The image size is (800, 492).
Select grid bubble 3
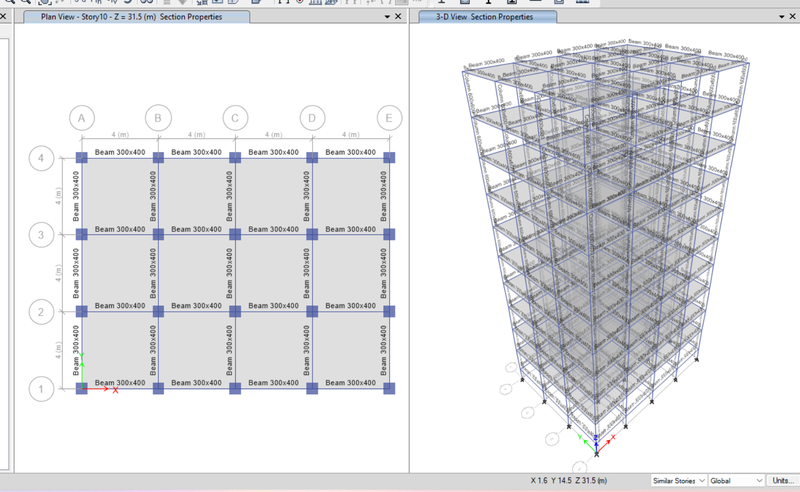41,235
